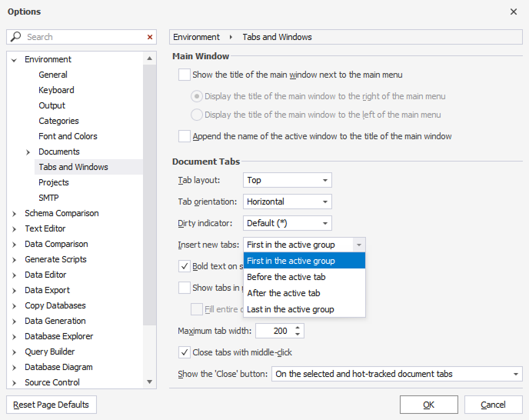Expand the Data Generation node
Image resolution: width=529 pixels, height=420 pixels.
tap(14, 322)
